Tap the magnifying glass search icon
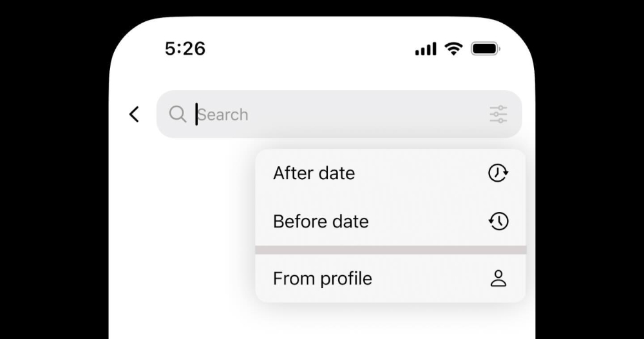644x339 pixels. (x=178, y=114)
